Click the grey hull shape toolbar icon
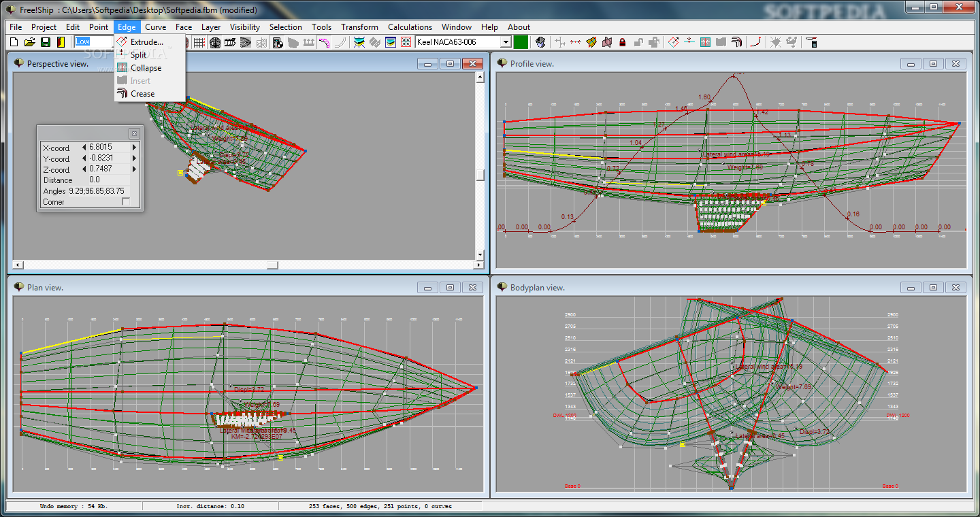This screenshot has height=517, width=980. (293, 42)
